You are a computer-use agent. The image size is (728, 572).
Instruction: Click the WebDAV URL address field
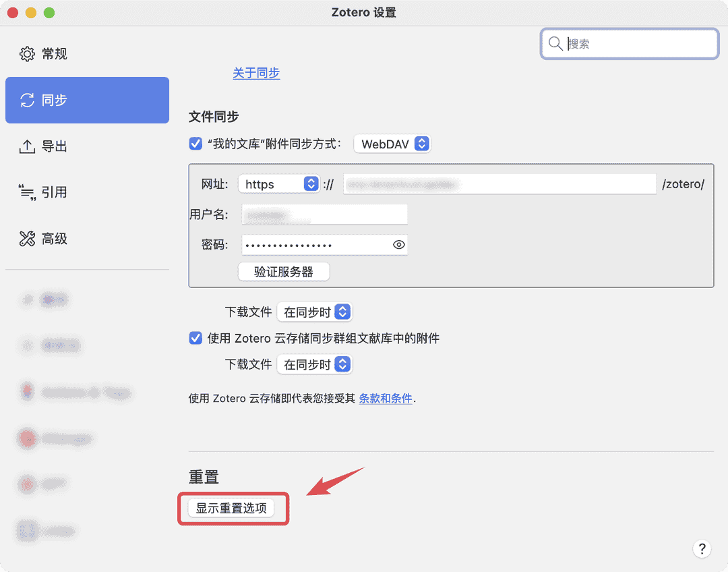[x=499, y=184]
